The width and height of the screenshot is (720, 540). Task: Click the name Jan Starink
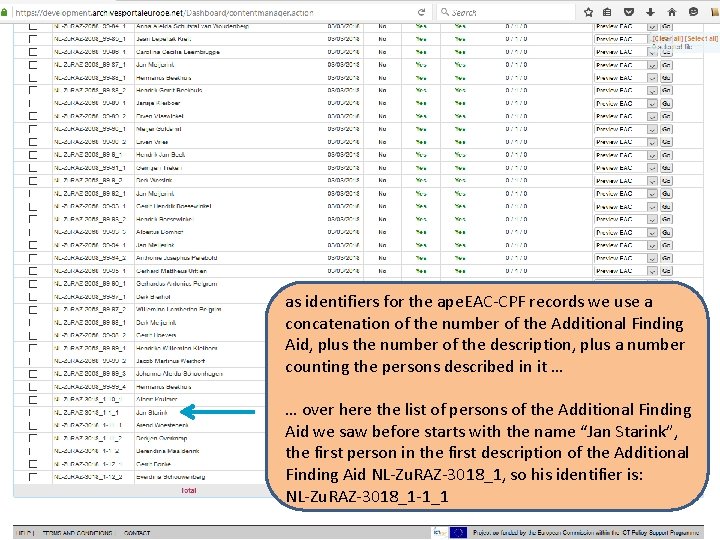pos(152,412)
